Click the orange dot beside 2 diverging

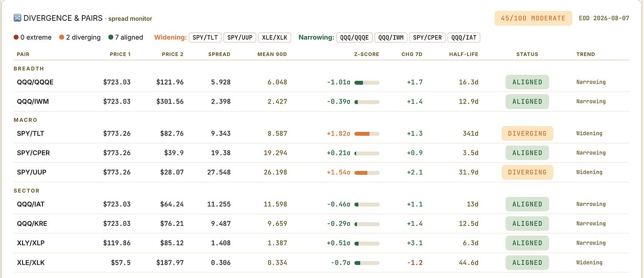point(62,38)
